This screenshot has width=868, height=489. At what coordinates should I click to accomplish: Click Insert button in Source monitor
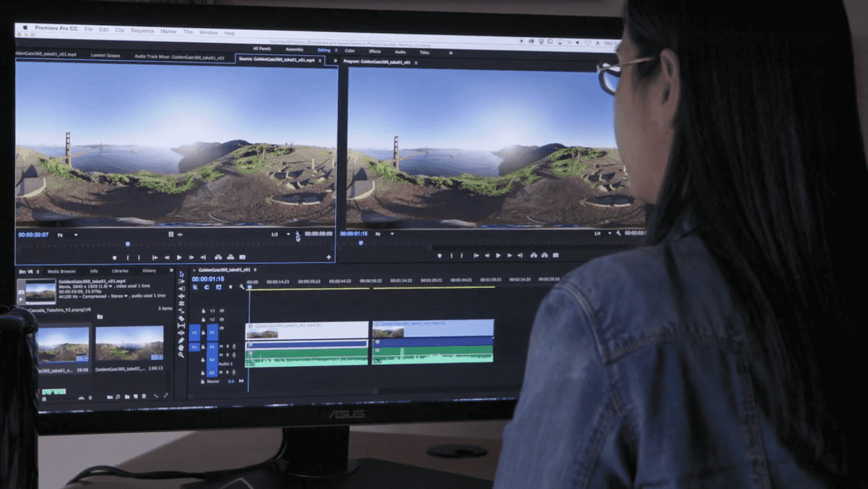[x=218, y=257]
